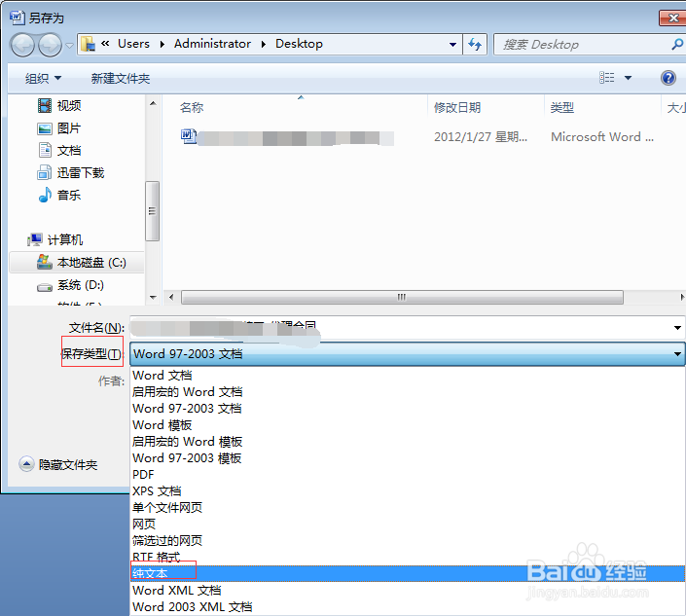This screenshot has width=686, height=616.
Task: Choose Word 文档 from the type list
Action: point(408,376)
